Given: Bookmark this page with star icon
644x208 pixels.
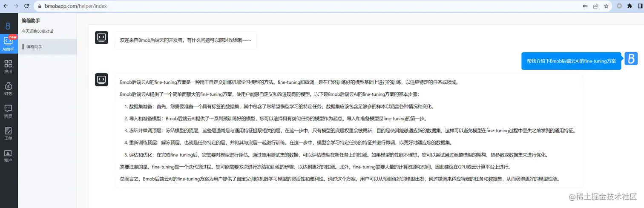Looking at the screenshot, I should coord(606,6).
